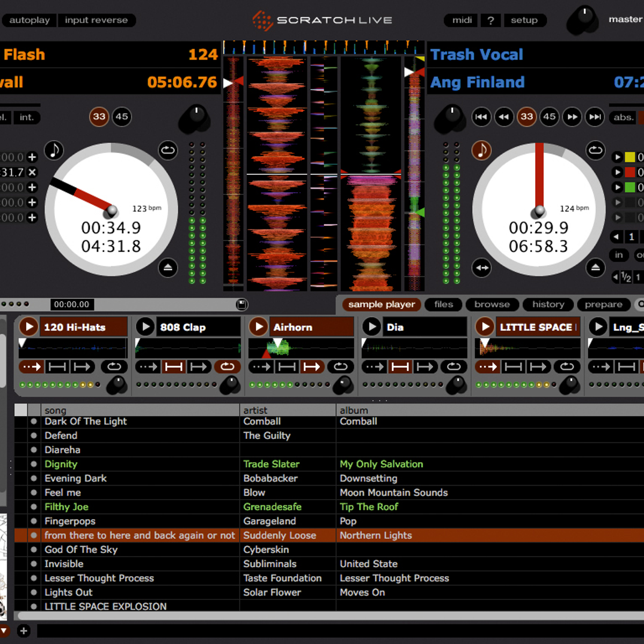644x644 pixels.
Task: Enable autoplay
Action: 29,20
